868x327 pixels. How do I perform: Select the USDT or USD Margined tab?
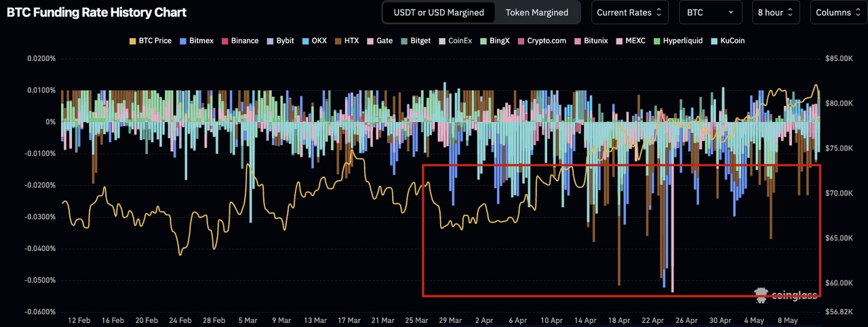(439, 12)
